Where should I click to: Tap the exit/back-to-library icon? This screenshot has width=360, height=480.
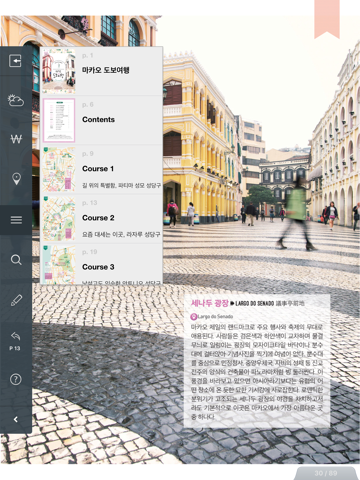click(x=15, y=61)
